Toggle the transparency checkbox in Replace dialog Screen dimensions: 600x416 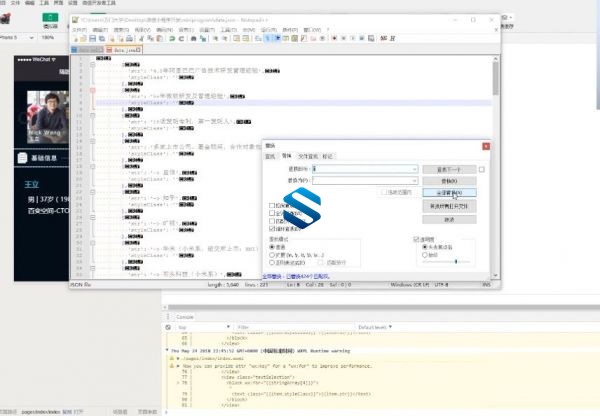click(x=416, y=239)
